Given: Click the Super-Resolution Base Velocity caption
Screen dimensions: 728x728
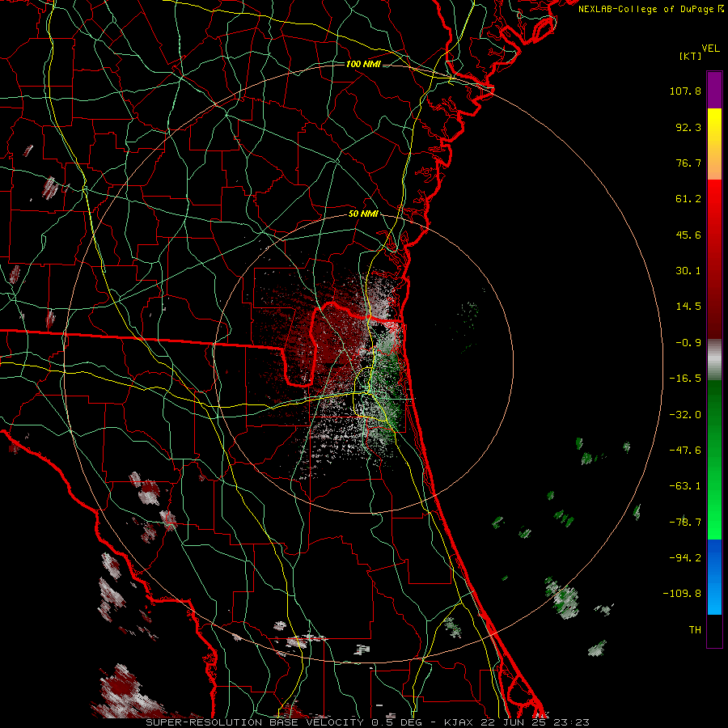Looking at the screenshot, I should pyautogui.click(x=368, y=722).
